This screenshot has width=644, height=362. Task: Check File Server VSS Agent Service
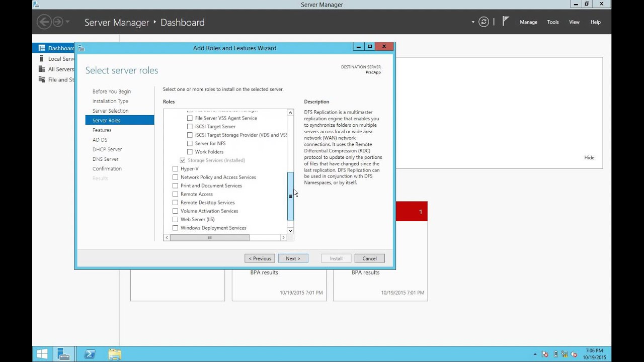coord(190,118)
